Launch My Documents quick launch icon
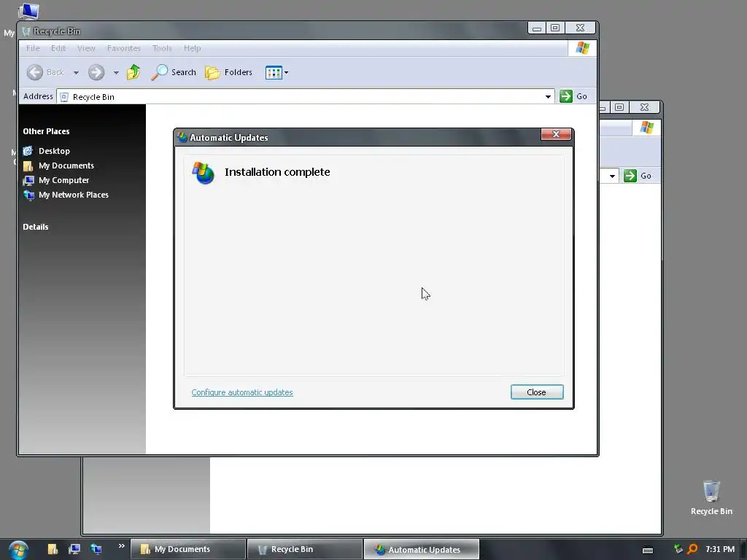This screenshot has width=747, height=560. [53, 549]
